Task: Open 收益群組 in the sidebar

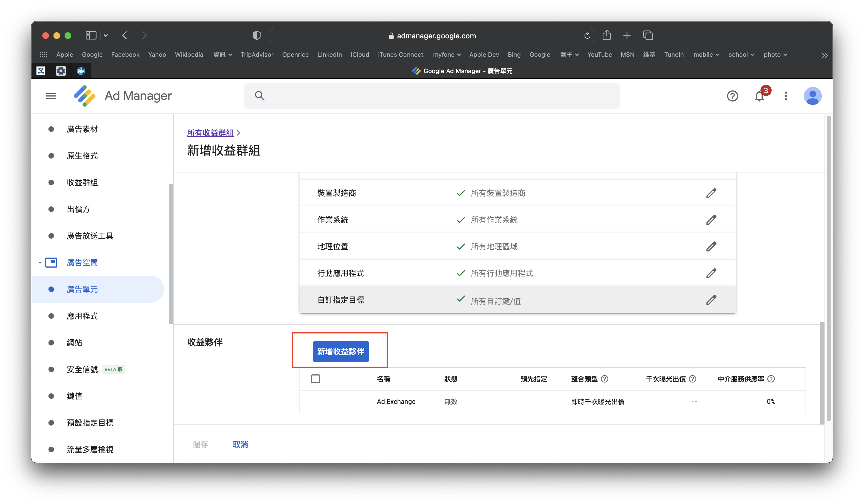Action: (x=82, y=183)
